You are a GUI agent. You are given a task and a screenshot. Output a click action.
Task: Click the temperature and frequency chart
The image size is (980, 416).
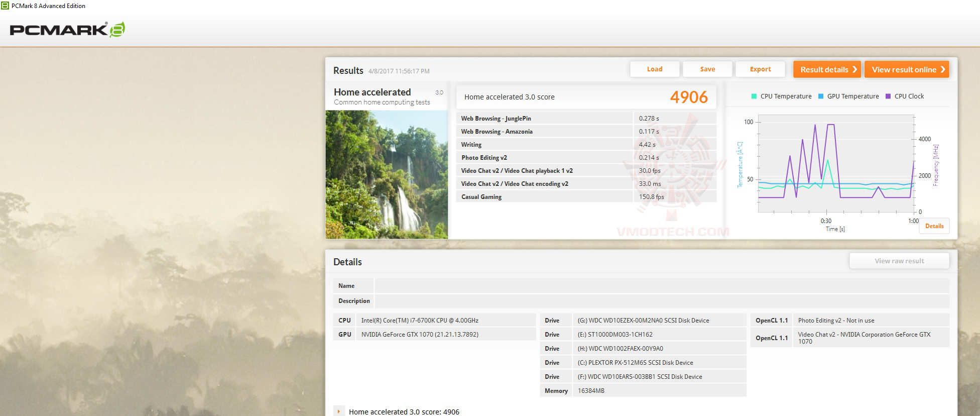click(x=836, y=164)
